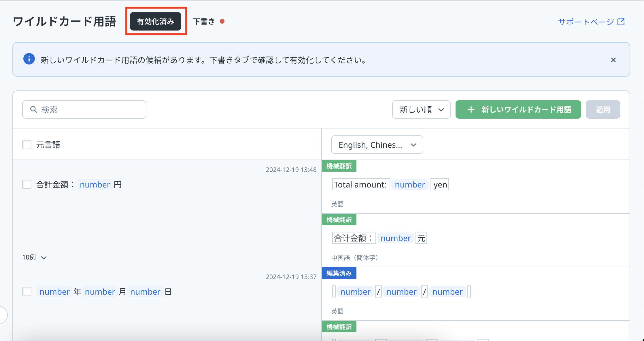The width and height of the screenshot is (644, 341).
Task: Click the plus icon on the green button
Action: point(471,109)
